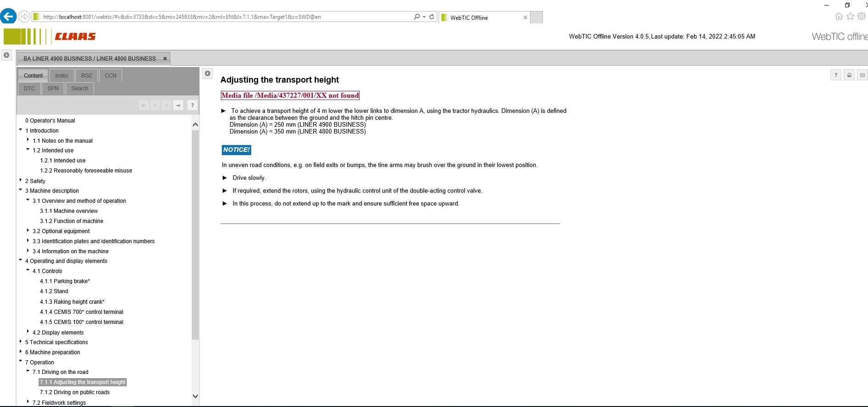
Task: Refresh the page via reload icon
Action: pos(432,17)
